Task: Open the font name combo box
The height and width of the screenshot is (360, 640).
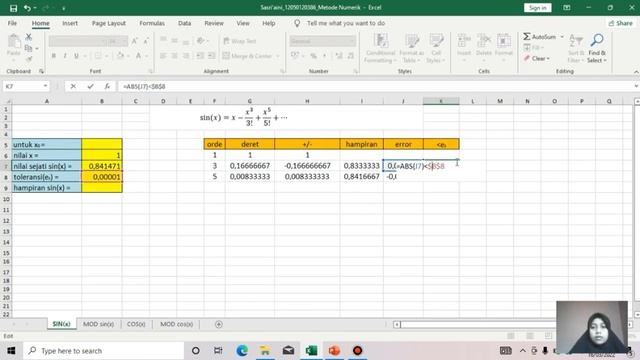Action: pos(78,41)
